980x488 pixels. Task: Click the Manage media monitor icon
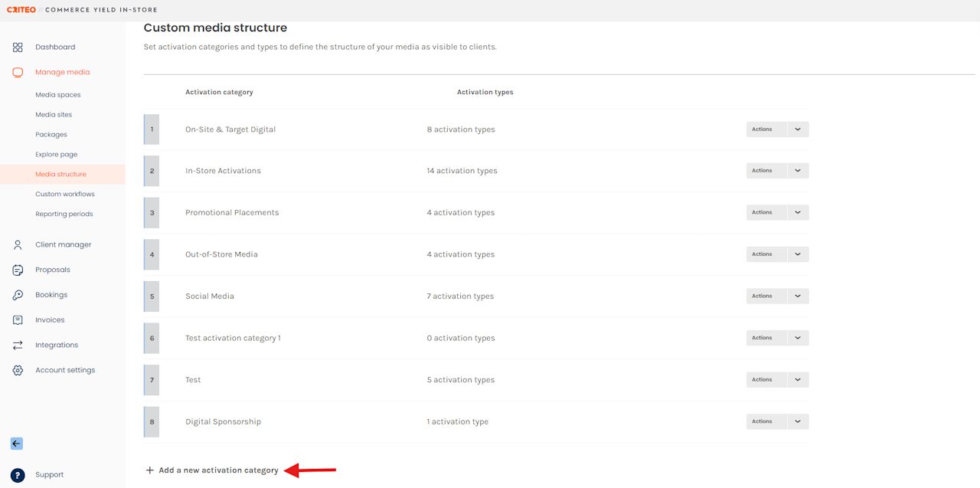coord(18,72)
